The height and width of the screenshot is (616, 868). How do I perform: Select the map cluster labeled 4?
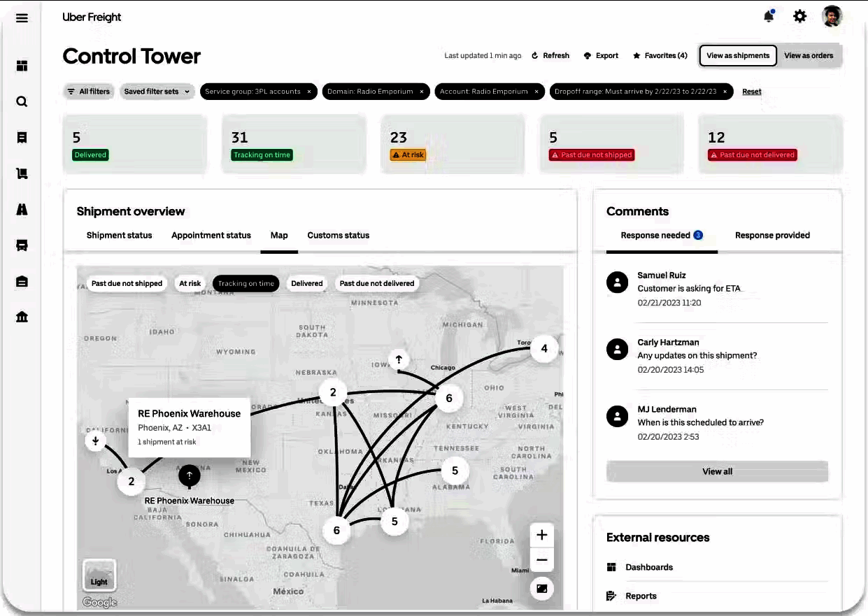pos(544,348)
